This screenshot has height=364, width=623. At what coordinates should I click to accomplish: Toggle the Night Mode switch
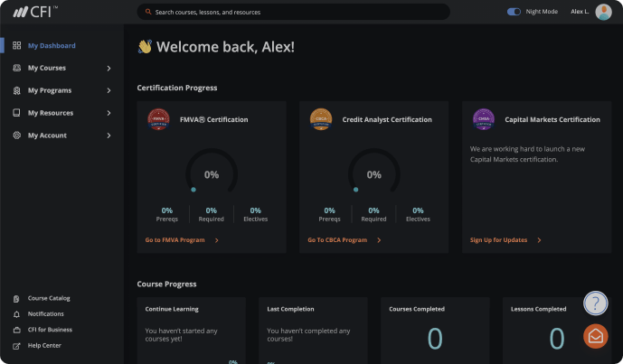(514, 12)
